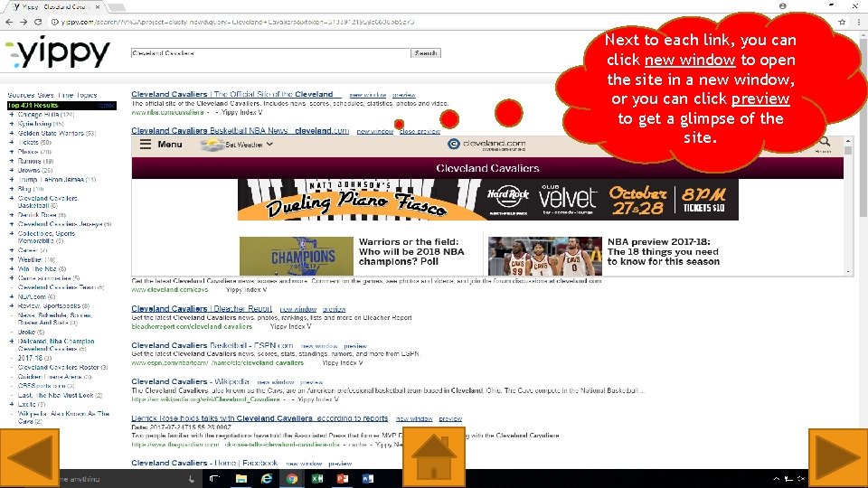Screen dimensions: 868x488
Task: Click the Task View taskbar icon
Action: pos(215,479)
